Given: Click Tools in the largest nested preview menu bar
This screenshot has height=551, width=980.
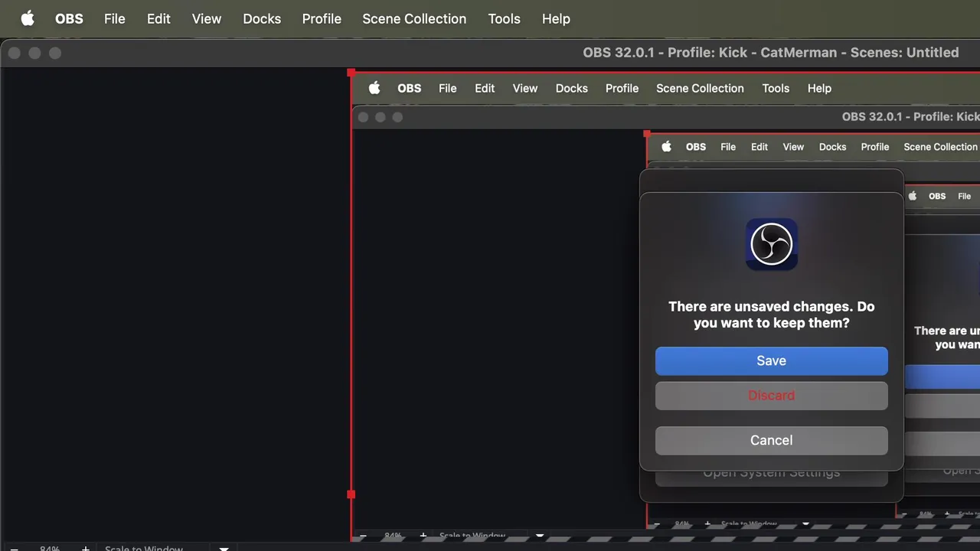Looking at the screenshot, I should (x=776, y=88).
